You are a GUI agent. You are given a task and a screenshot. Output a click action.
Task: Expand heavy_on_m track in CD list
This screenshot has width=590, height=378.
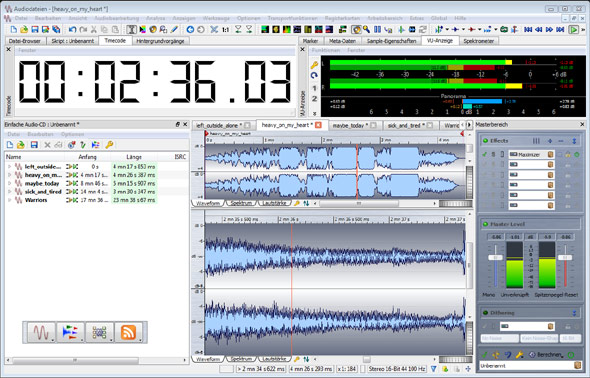(x=9, y=175)
